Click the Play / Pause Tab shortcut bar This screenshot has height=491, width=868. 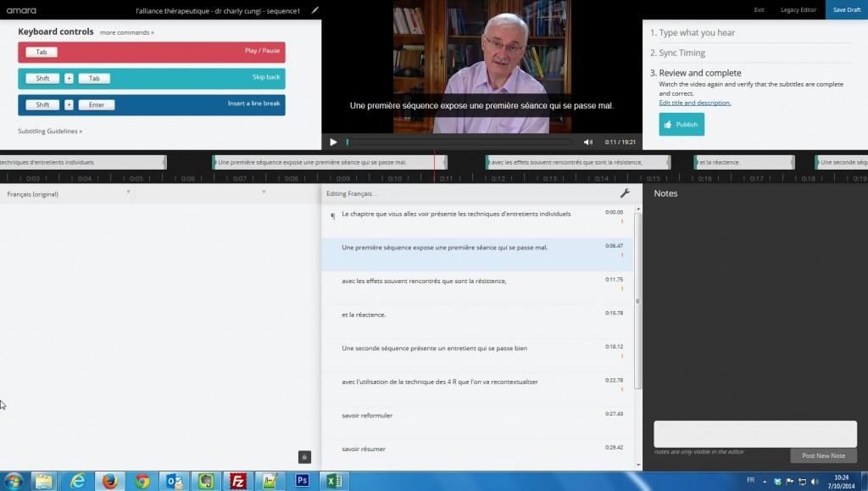(x=152, y=52)
